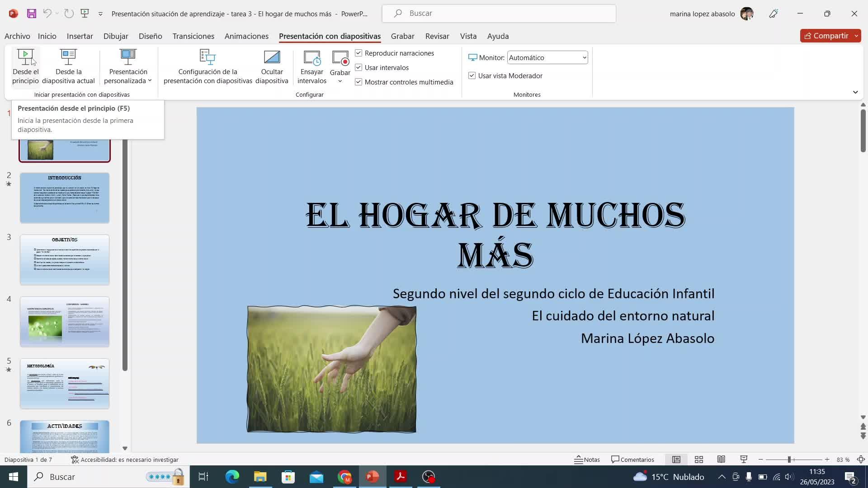Disable Usar vista Moderador
This screenshot has height=488, width=868.
coord(472,76)
